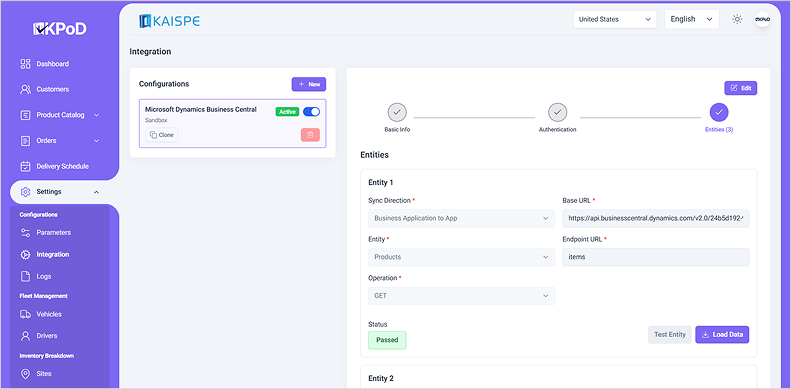Viewport: 791px width, 389px height.
Task: Collapse the Settings menu chevron
Action: pyautogui.click(x=96, y=192)
